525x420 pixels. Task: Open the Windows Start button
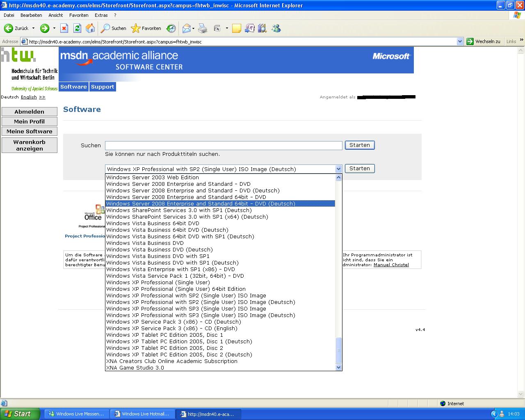click(20, 414)
